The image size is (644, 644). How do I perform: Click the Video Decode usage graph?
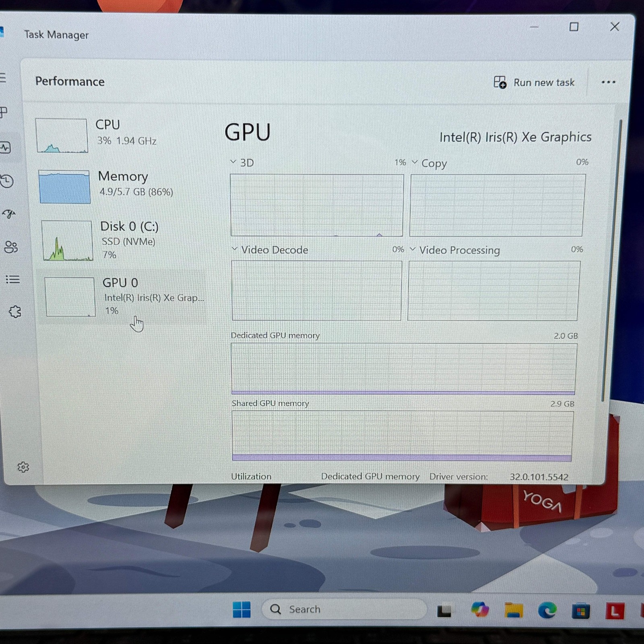[317, 290]
